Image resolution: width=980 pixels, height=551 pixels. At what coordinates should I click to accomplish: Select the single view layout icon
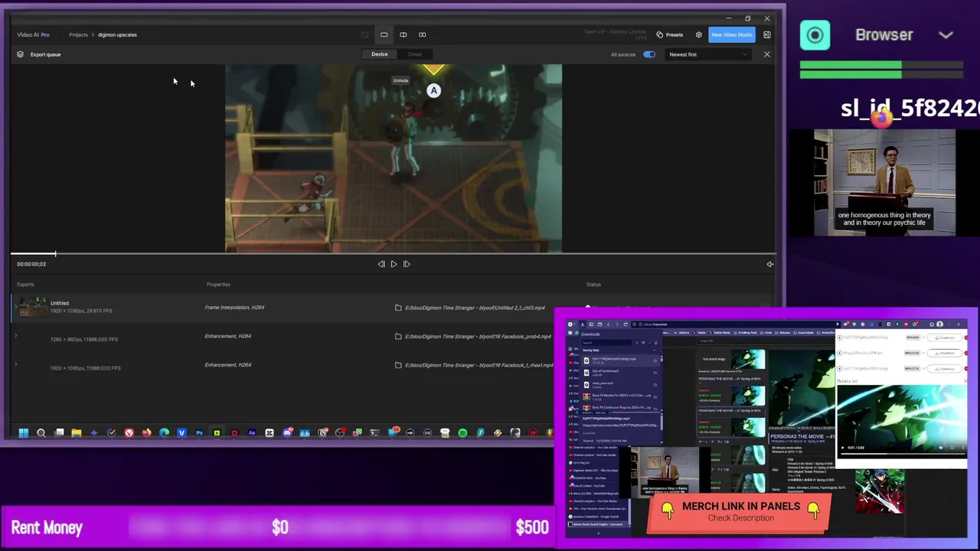click(x=384, y=34)
